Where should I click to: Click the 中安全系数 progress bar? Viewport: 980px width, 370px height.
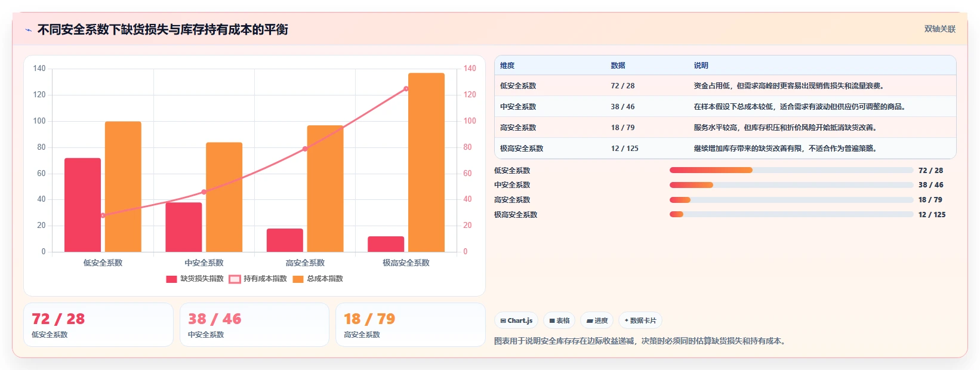[791, 185]
